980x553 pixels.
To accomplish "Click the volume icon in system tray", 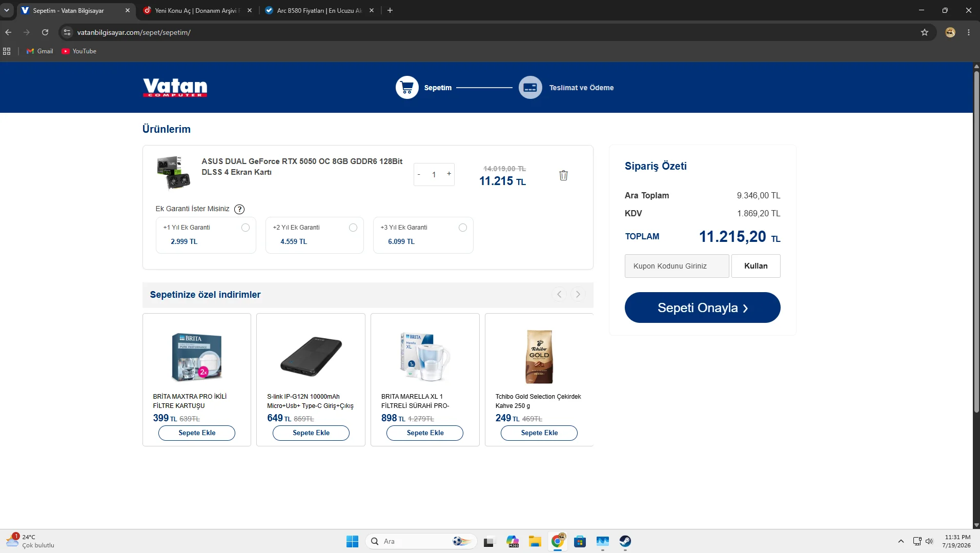I will (x=929, y=541).
